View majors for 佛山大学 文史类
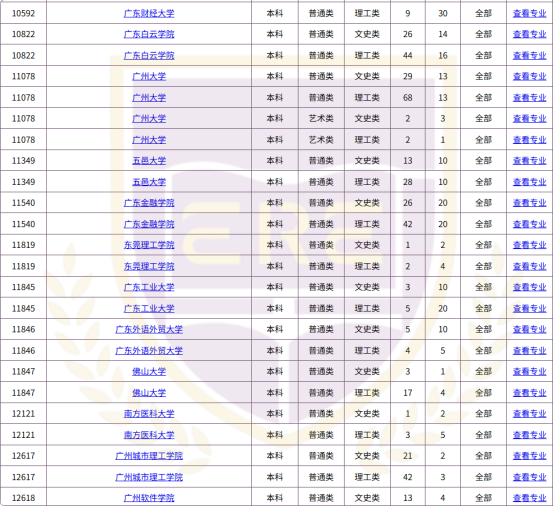 (529, 371)
